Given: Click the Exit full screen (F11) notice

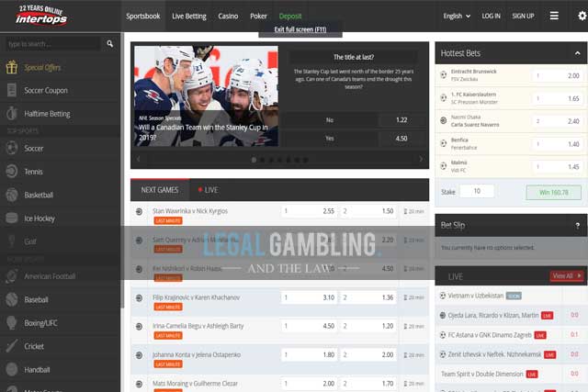Looking at the screenshot, I should [x=300, y=29].
